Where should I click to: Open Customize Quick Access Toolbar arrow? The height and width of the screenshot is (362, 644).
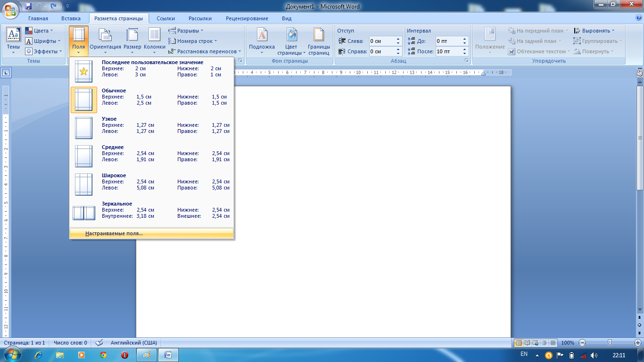[67, 6]
